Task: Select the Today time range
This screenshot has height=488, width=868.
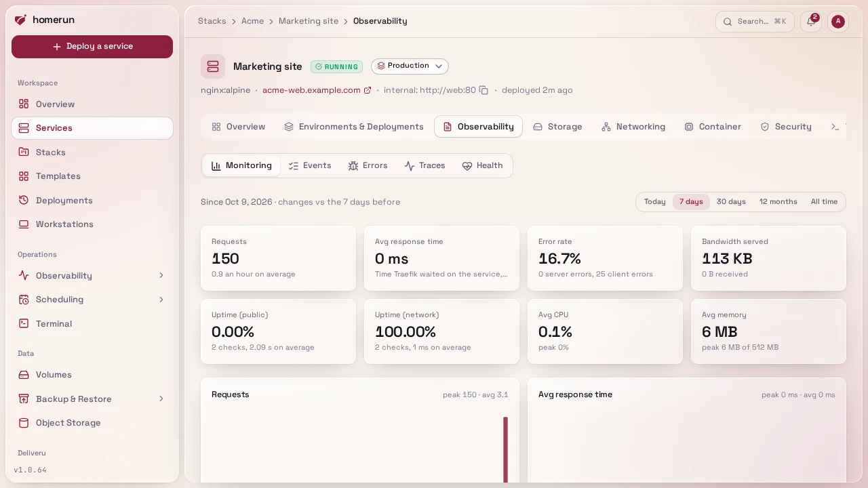Action: click(654, 202)
